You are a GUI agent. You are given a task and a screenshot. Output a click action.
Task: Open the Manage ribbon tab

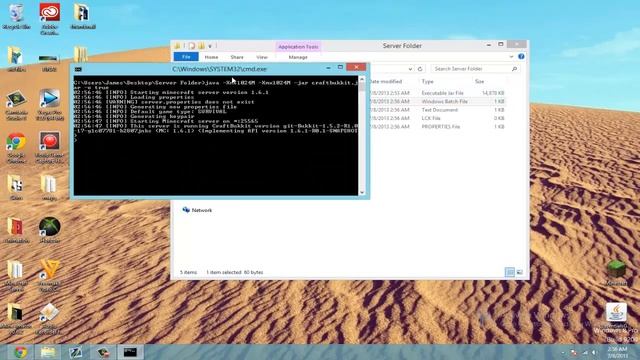click(x=298, y=57)
